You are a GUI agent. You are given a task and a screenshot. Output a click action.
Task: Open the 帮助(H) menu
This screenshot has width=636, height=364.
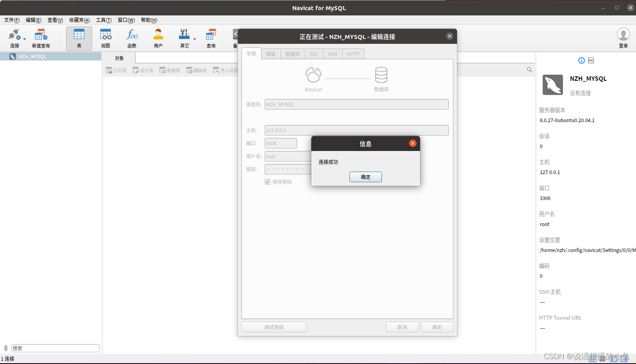(x=149, y=20)
